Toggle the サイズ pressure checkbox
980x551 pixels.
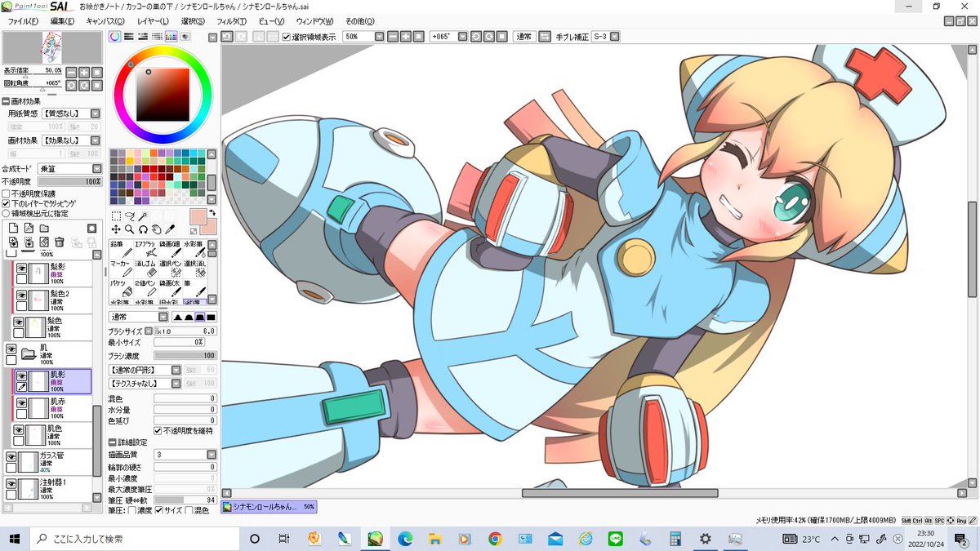158,510
